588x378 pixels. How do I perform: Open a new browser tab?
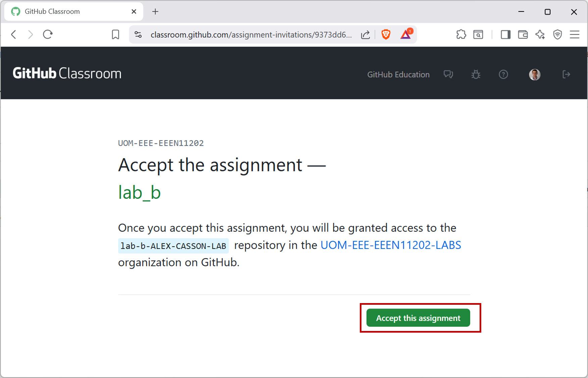(x=155, y=11)
